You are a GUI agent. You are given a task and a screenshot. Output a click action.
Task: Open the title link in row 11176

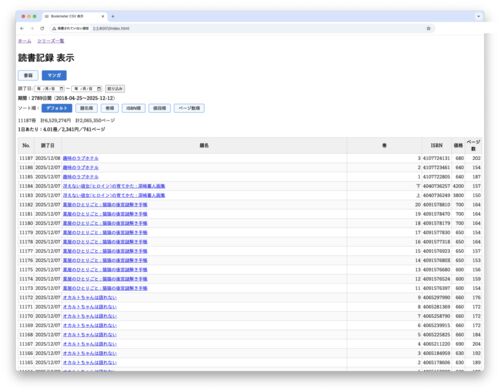pos(105,260)
